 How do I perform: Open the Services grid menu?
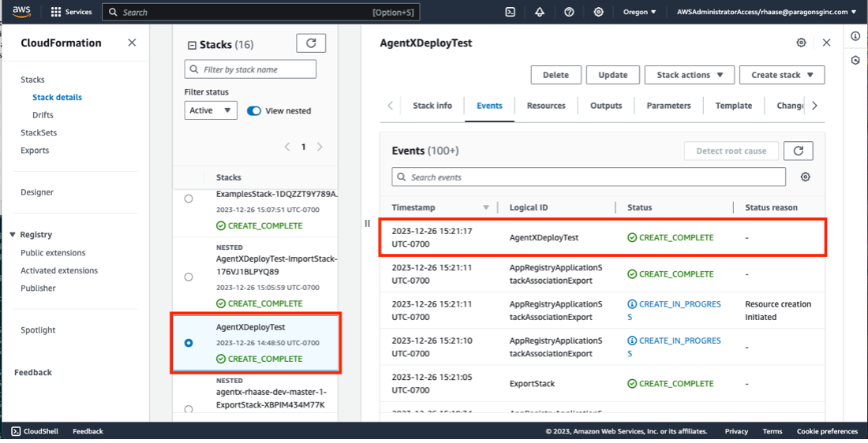click(71, 12)
